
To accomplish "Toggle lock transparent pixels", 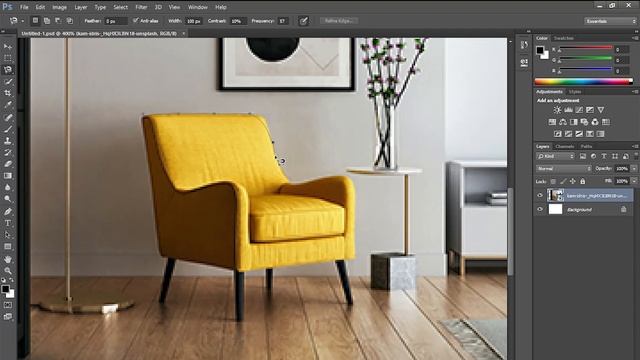I will 553,181.
